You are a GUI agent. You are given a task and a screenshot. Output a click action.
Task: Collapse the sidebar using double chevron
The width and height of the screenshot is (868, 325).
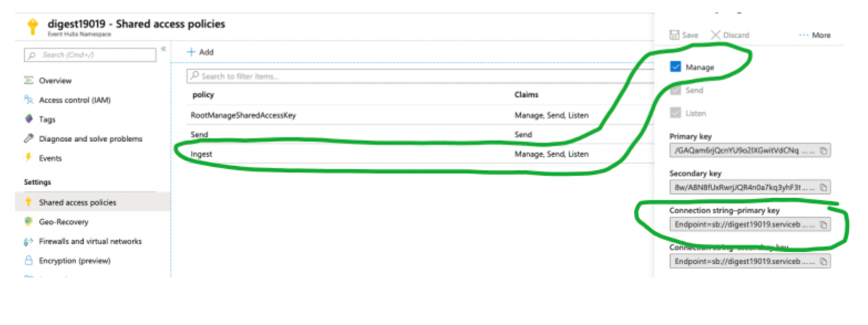point(163,49)
